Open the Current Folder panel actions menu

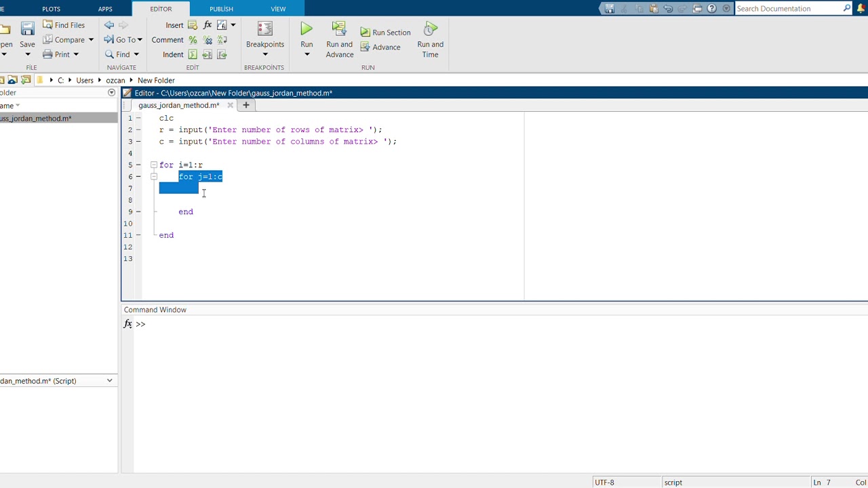[x=112, y=93]
